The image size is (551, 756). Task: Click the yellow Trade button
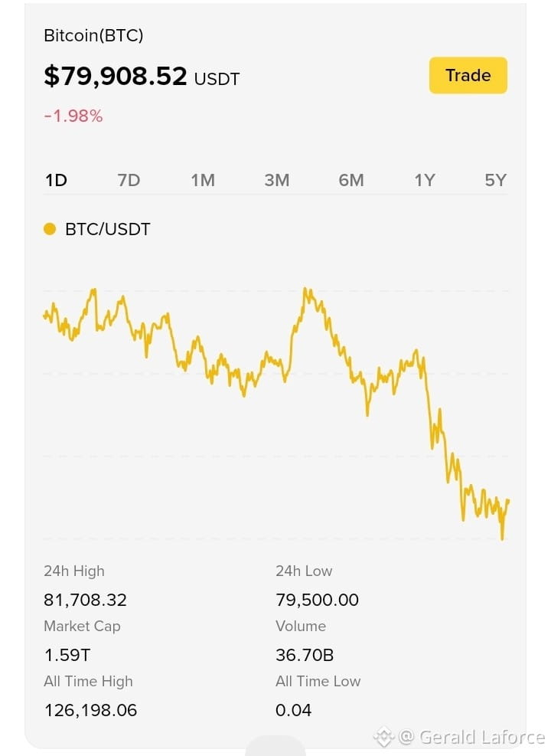click(x=468, y=75)
